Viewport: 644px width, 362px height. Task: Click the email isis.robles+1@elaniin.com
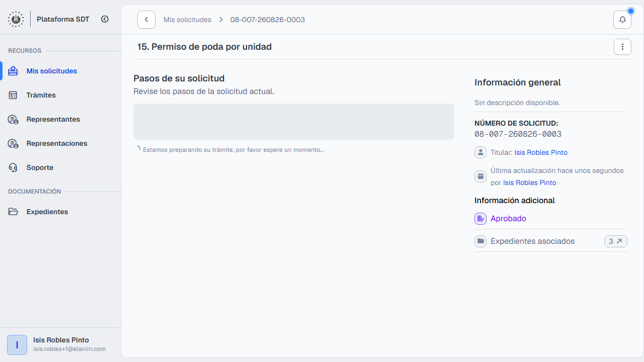coord(69,349)
